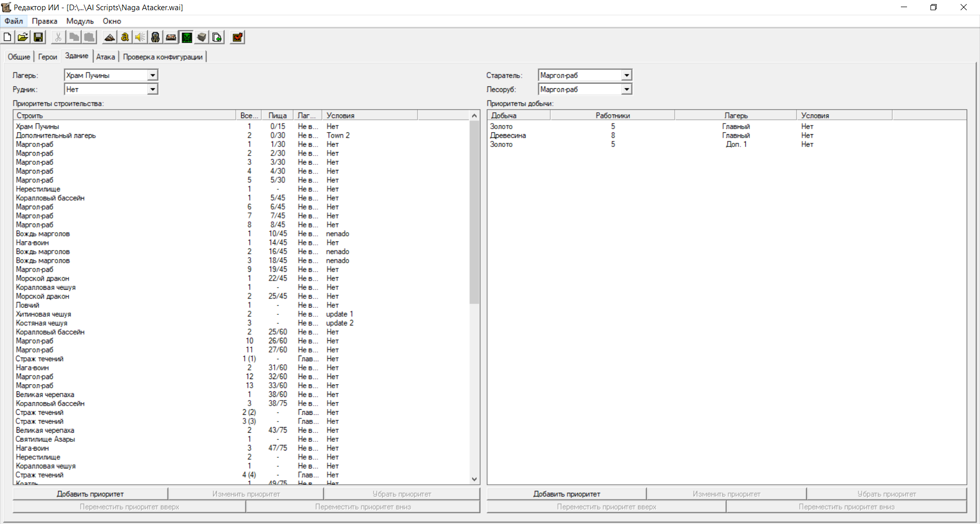Expand the Рудник dropdown
The width and height of the screenshot is (980, 524).
click(x=152, y=89)
